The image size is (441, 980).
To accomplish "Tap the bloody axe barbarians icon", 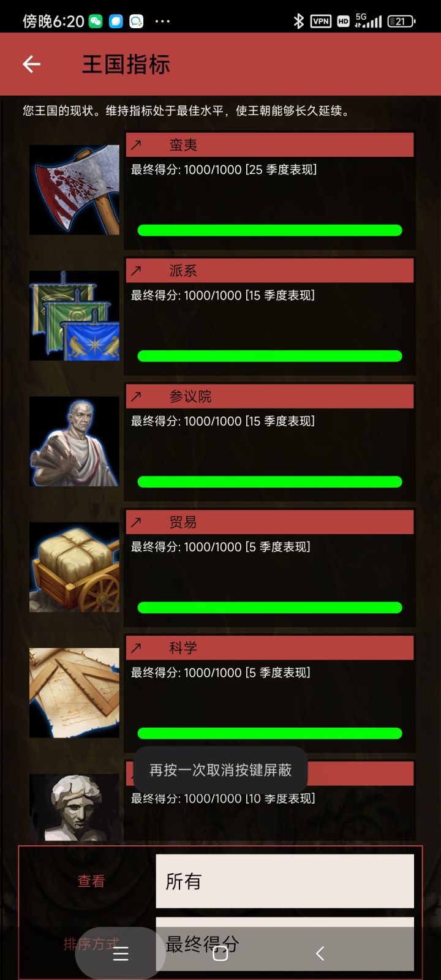I will (74, 190).
